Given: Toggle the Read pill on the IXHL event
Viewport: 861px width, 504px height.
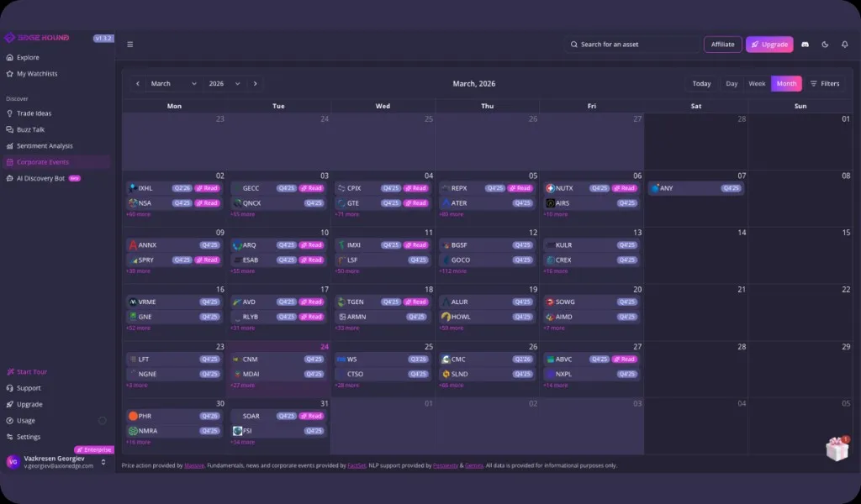Looking at the screenshot, I should tap(206, 188).
